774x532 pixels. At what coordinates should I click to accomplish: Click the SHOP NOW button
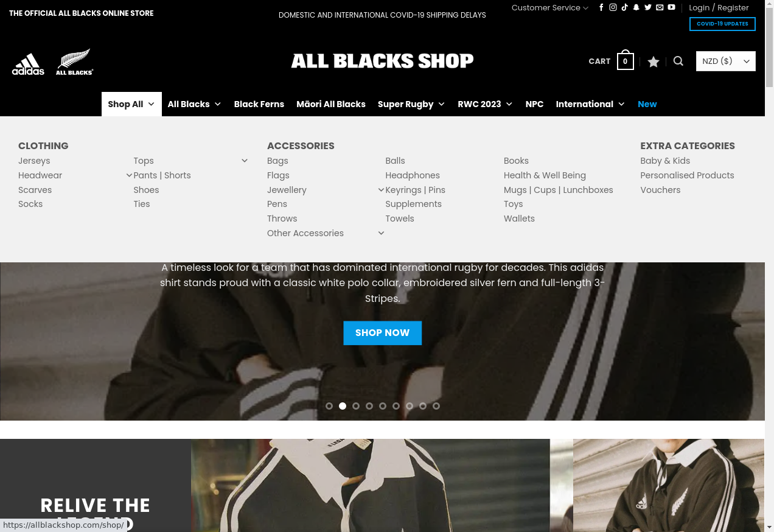click(383, 333)
